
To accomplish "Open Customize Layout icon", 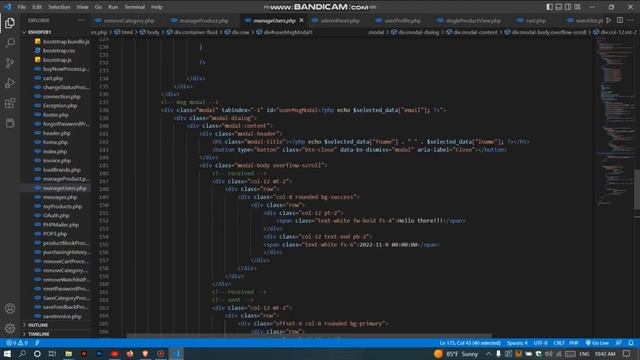I will (x=577, y=7).
